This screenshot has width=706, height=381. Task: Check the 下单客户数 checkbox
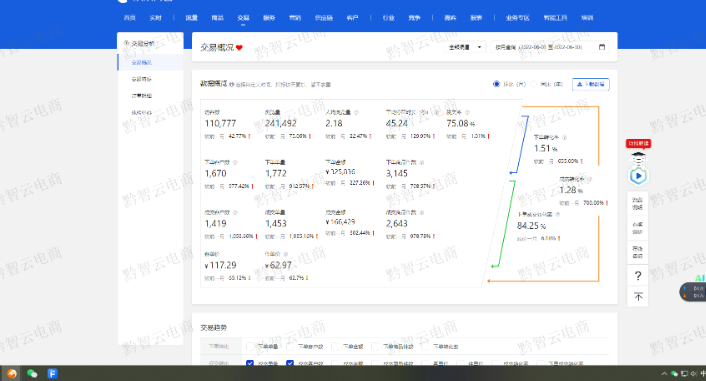290,346
